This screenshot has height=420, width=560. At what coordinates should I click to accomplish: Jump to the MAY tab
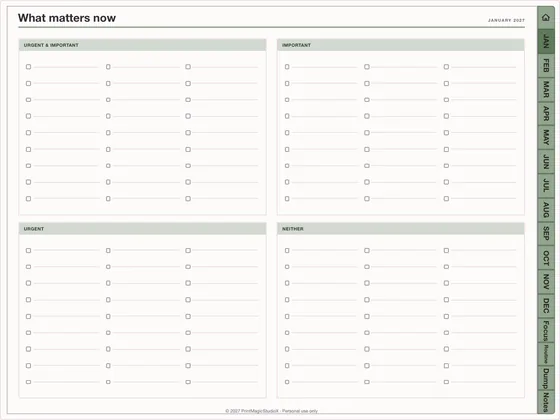click(546, 137)
